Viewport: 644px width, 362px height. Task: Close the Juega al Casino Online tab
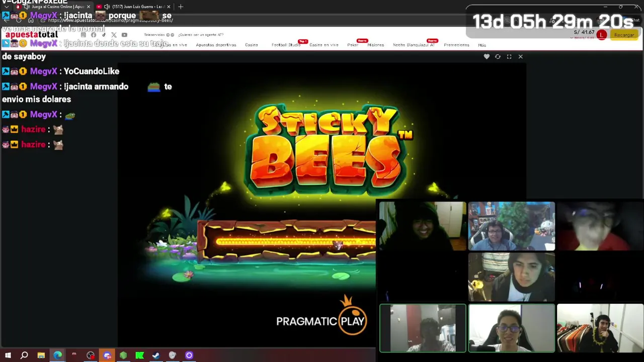89,7
